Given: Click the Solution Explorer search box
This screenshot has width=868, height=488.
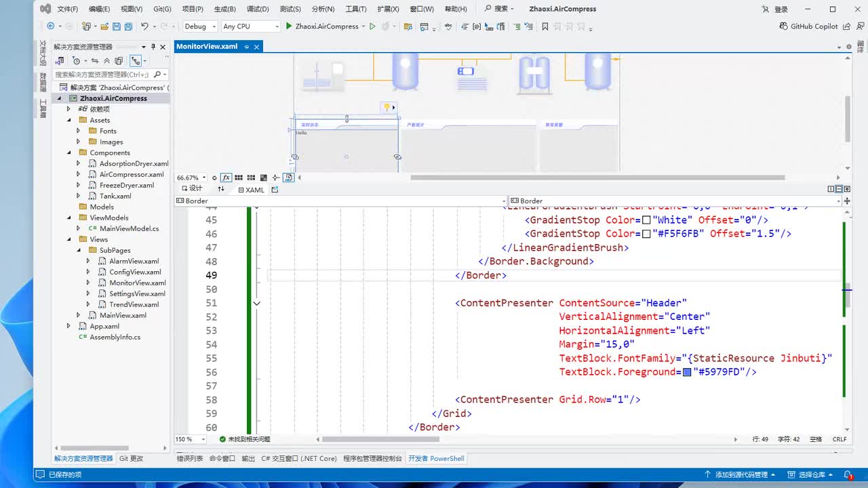Looking at the screenshot, I should (102, 75).
